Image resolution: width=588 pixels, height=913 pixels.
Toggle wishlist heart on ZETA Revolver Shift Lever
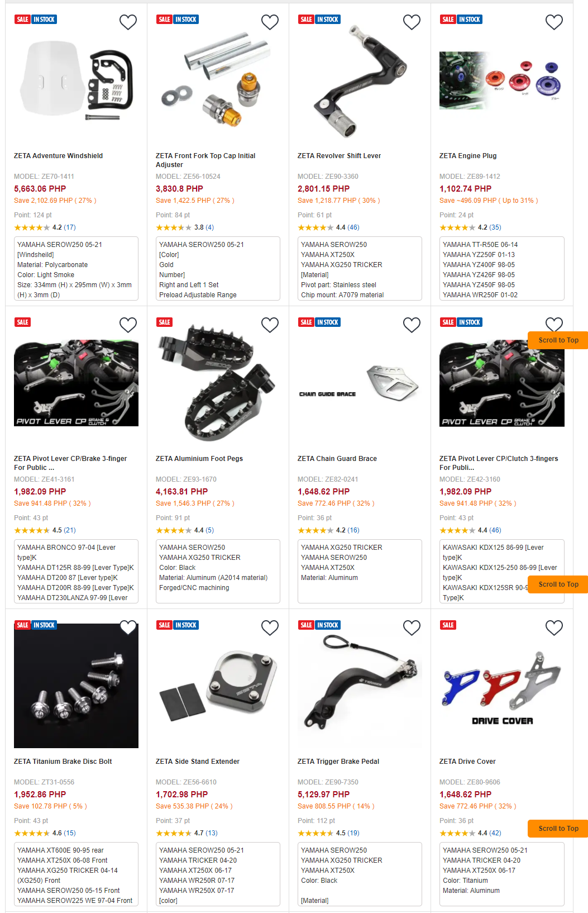click(412, 22)
